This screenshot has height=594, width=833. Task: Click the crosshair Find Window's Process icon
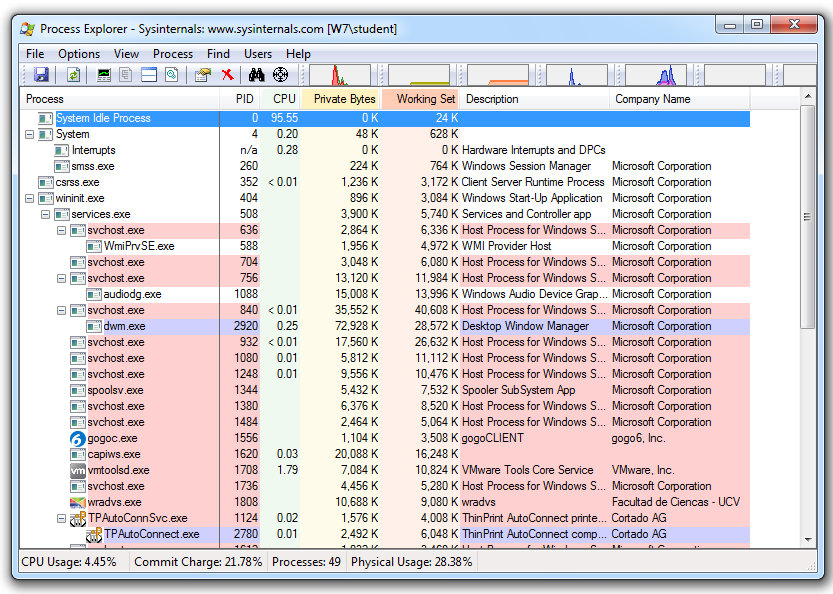point(280,75)
